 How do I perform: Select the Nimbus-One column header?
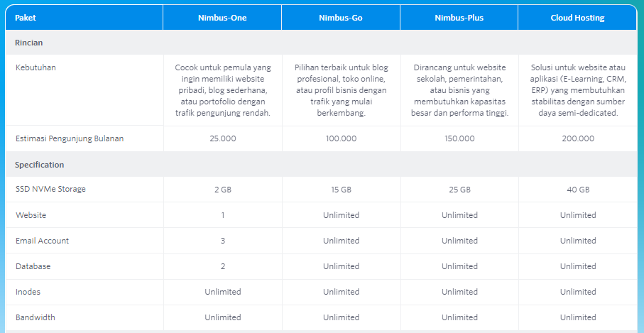[x=222, y=18]
